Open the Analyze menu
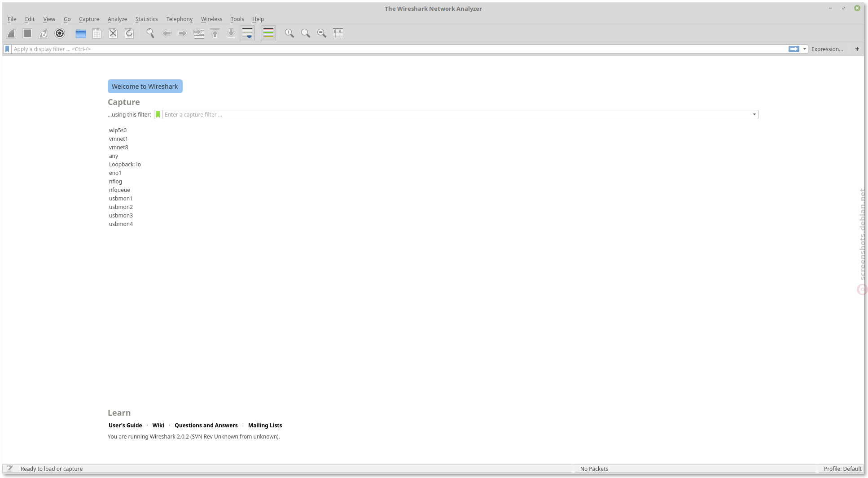The height and width of the screenshot is (478, 868). point(117,19)
